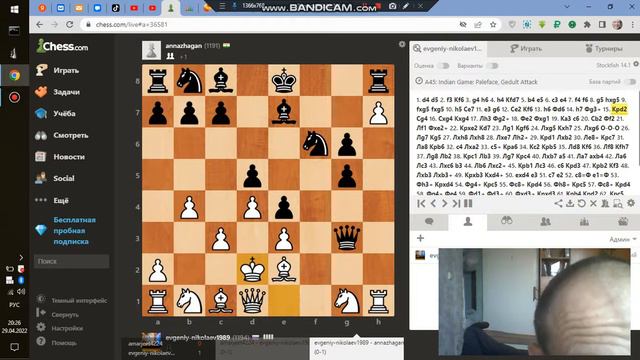Reload the page in browser
The image size is (640, 360).
[70, 24]
